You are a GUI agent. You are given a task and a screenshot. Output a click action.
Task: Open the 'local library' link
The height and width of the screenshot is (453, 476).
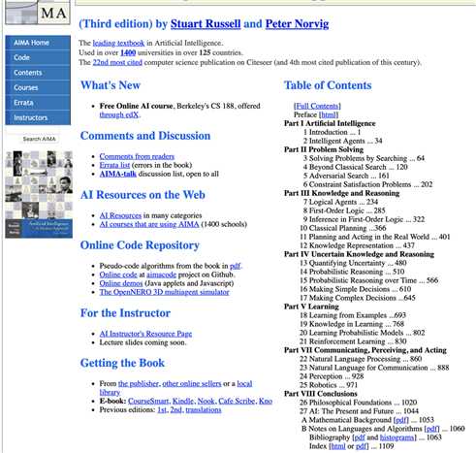[x=244, y=383]
